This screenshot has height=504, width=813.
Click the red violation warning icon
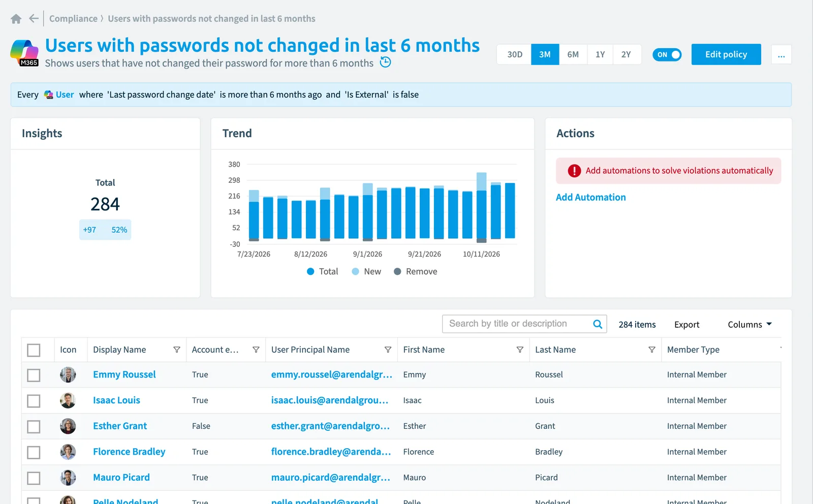coord(574,171)
